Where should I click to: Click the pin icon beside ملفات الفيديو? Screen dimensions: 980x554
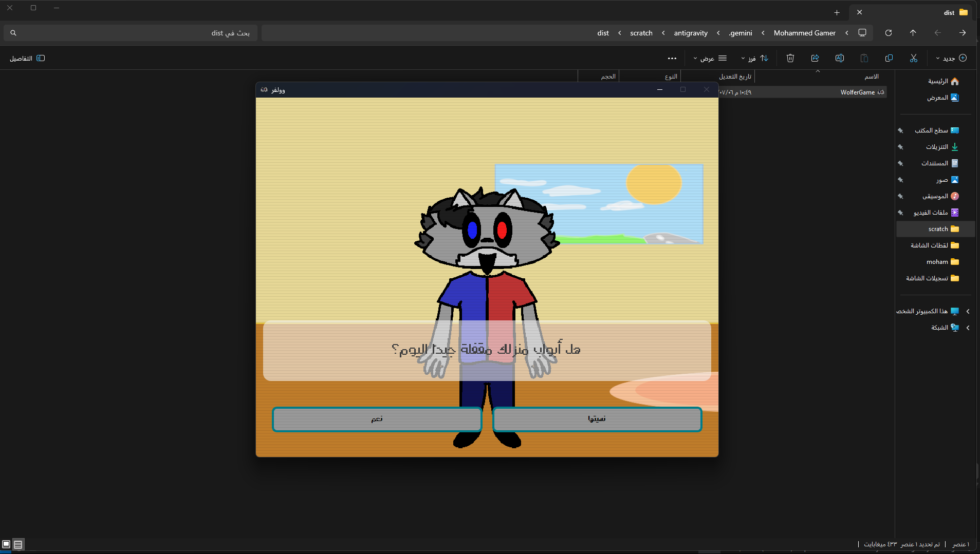click(x=900, y=213)
